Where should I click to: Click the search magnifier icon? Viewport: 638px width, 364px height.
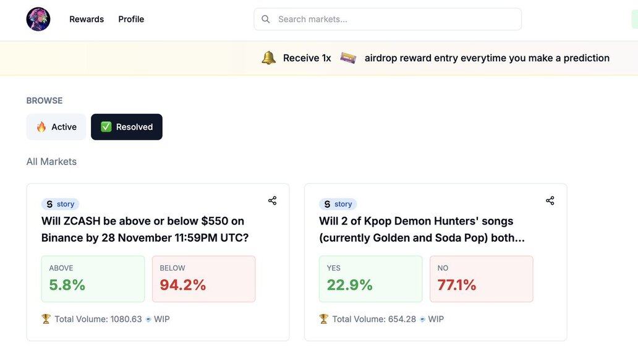(x=266, y=19)
